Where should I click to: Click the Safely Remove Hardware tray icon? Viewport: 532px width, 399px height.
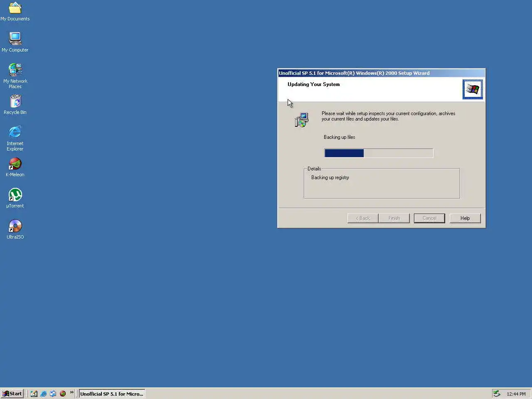click(497, 394)
